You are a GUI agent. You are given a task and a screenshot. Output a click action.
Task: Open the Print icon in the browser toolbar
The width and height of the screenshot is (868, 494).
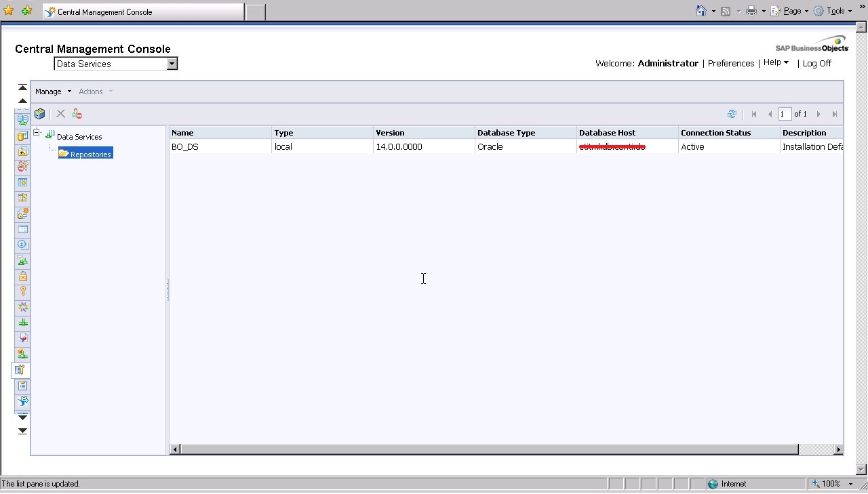coord(753,11)
